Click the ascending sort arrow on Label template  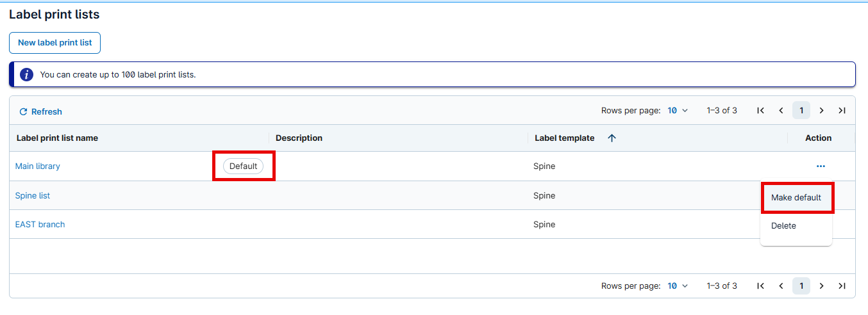click(x=612, y=138)
